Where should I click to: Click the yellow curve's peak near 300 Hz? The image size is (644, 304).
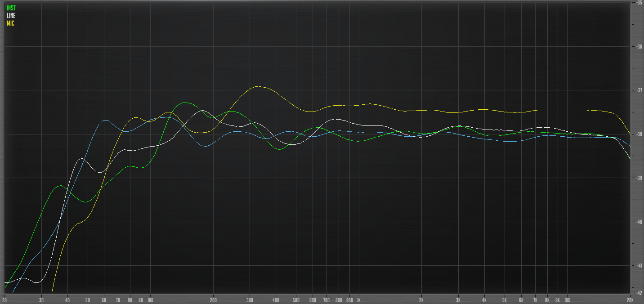[x=259, y=87]
